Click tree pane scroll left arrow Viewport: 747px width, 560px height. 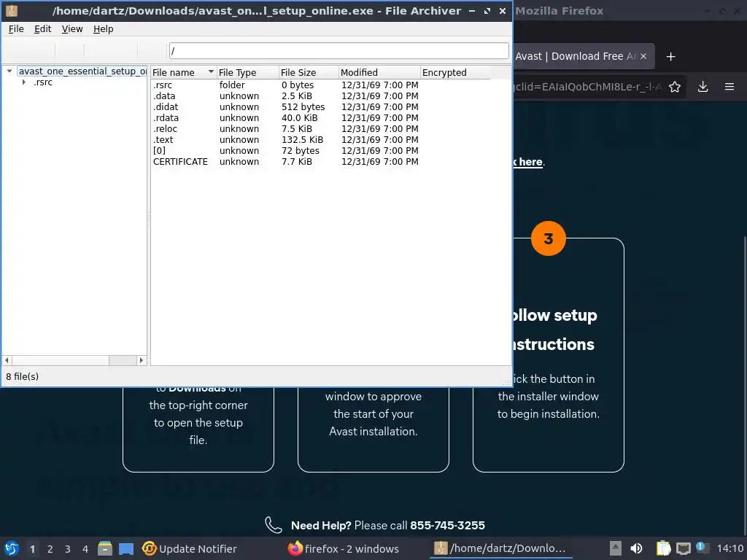pyautogui.click(x=7, y=360)
